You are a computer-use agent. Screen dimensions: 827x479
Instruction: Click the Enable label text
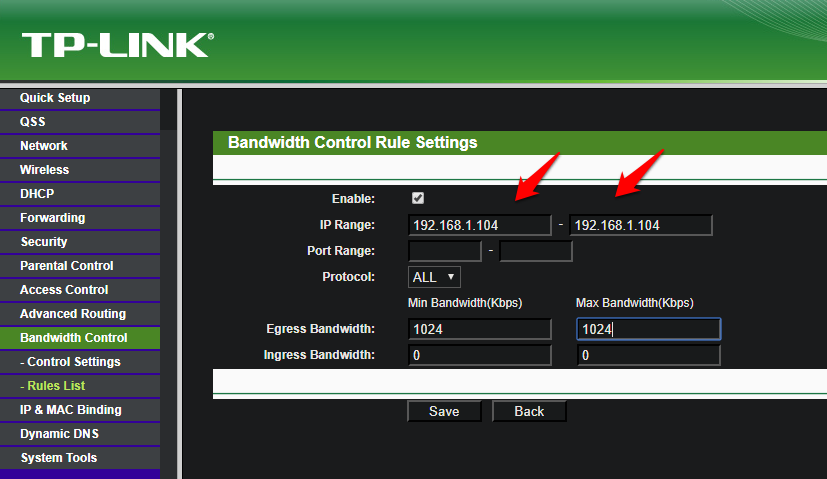(353, 199)
